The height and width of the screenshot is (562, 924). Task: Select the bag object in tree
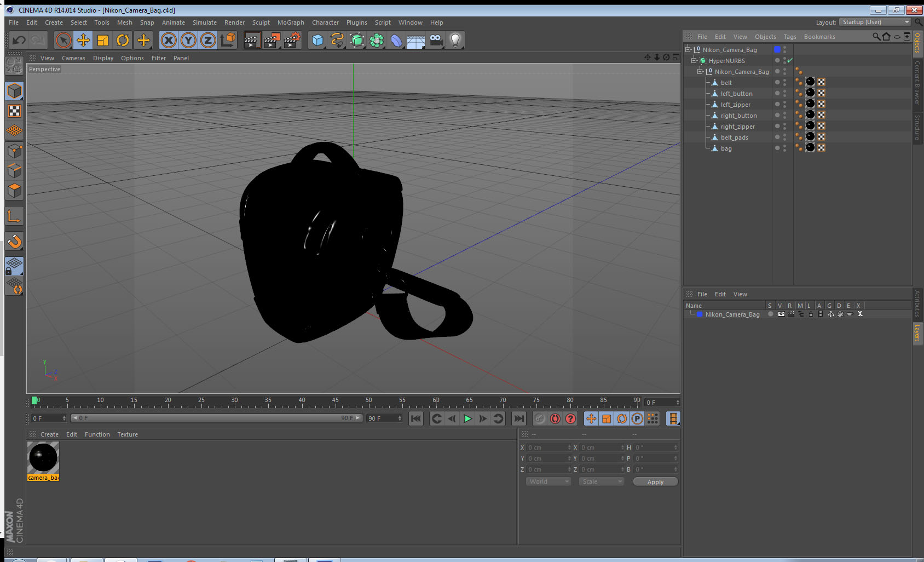pyautogui.click(x=726, y=148)
